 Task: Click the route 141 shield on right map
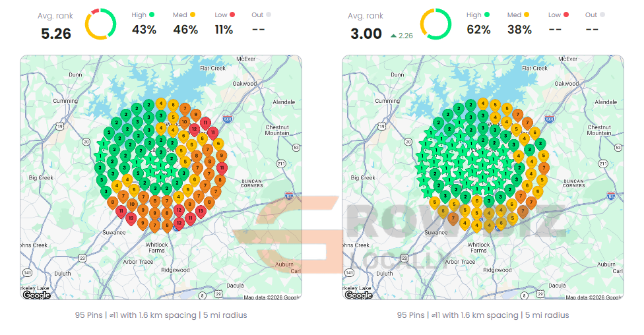[x=350, y=272]
